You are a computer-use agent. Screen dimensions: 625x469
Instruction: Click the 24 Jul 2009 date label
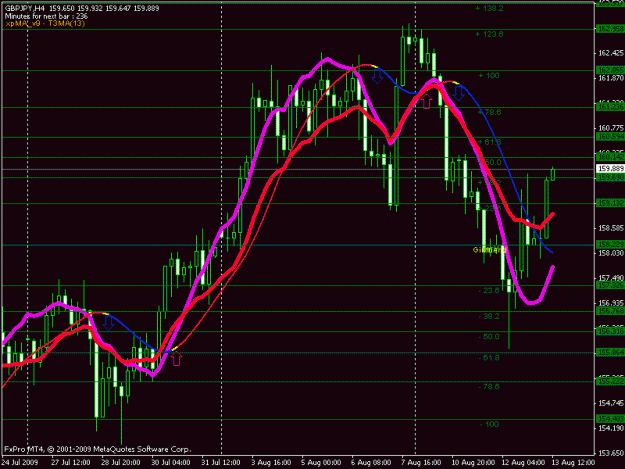[x=20, y=463]
